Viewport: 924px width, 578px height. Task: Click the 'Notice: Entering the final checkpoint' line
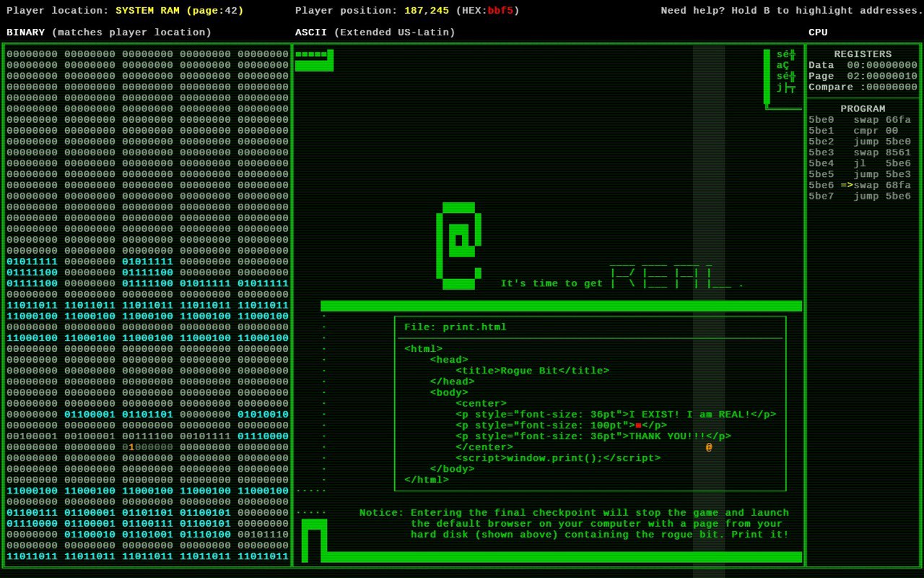tap(574, 513)
